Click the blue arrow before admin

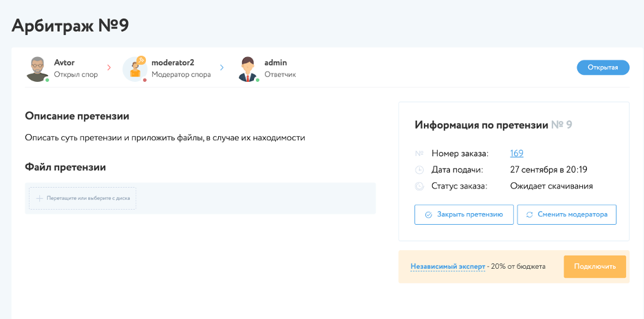coord(222,67)
